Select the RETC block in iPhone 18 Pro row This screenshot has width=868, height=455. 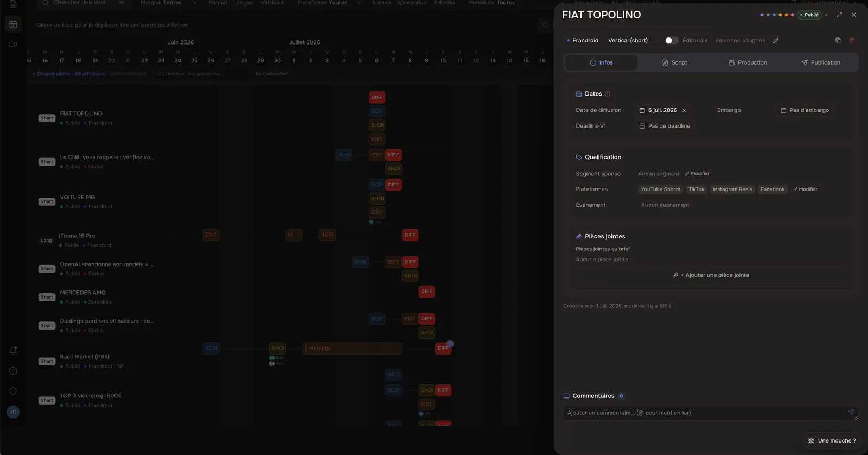click(x=328, y=235)
